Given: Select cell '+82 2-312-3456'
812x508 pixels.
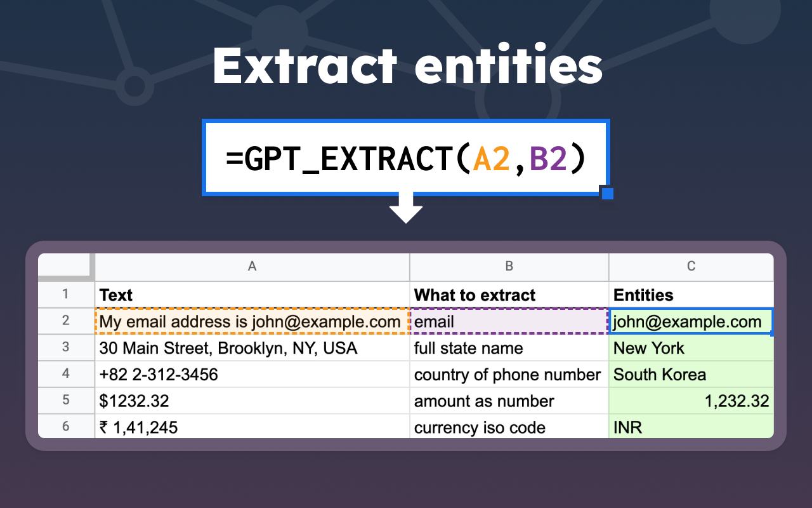Looking at the screenshot, I should (252, 374).
